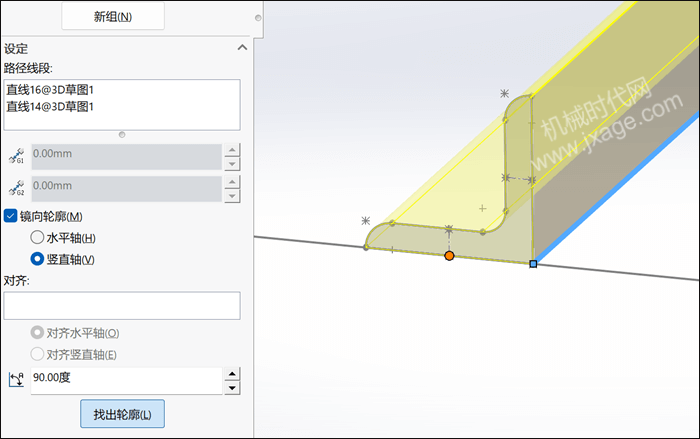
Task: Click the 对齐 selection box
Action: point(122,305)
